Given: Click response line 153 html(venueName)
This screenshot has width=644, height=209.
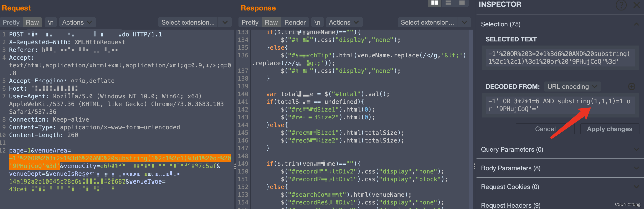Looking at the screenshot, I should [x=346, y=195].
